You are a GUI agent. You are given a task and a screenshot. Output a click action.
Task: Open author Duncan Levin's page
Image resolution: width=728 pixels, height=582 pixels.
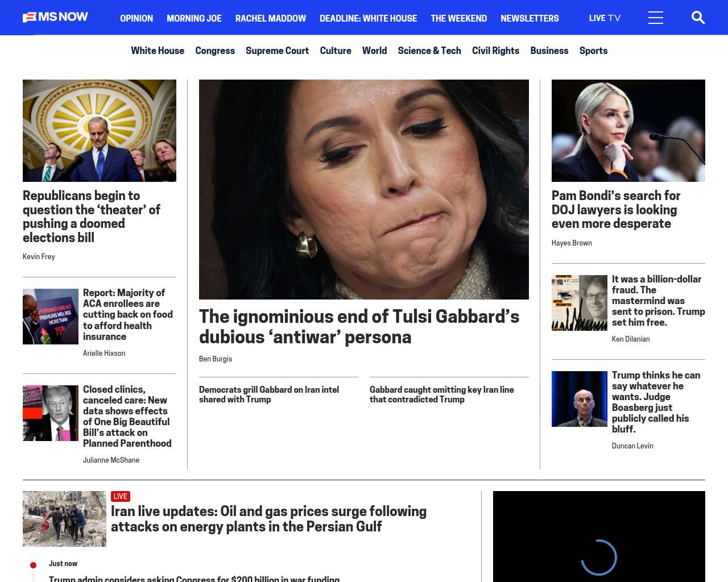coord(632,446)
